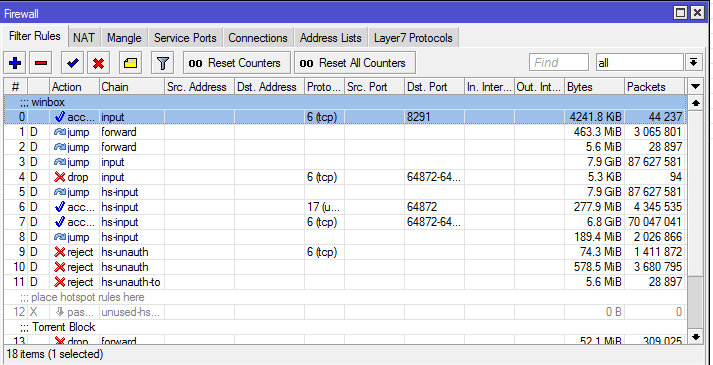Open the Address Lists tab
This screenshot has width=713, height=365.
331,38
